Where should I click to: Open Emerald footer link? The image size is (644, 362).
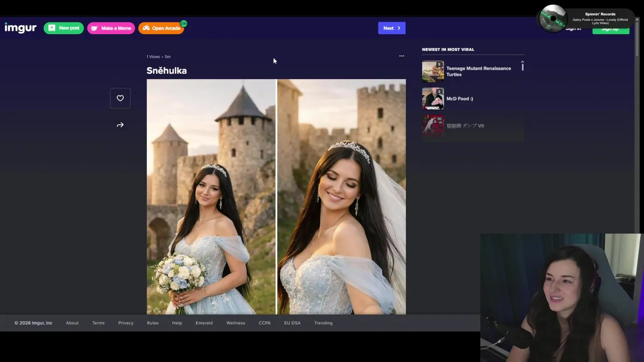click(x=204, y=323)
